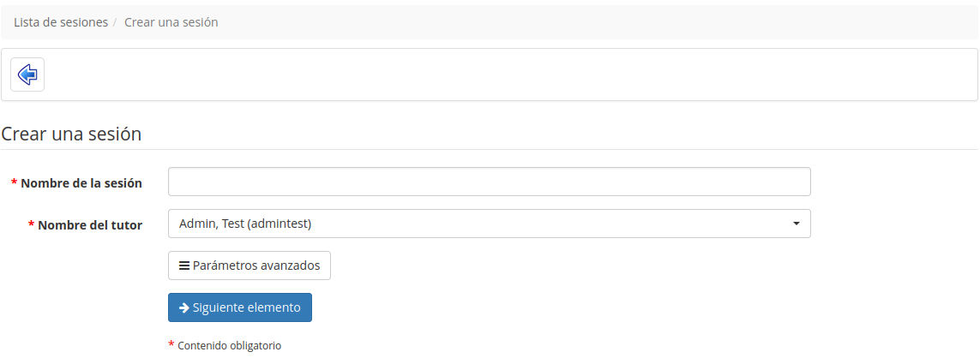Click the white arrow icon in Siguiente elemento
Image resolution: width=980 pixels, height=358 pixels.
184,307
